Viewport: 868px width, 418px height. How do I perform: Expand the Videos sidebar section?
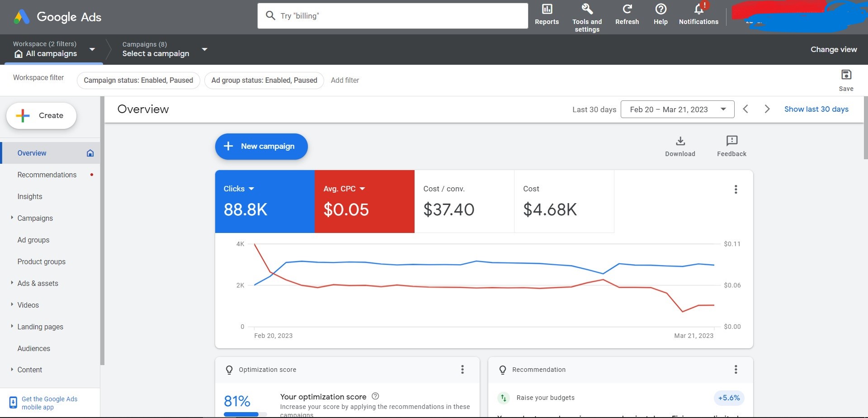click(x=12, y=305)
